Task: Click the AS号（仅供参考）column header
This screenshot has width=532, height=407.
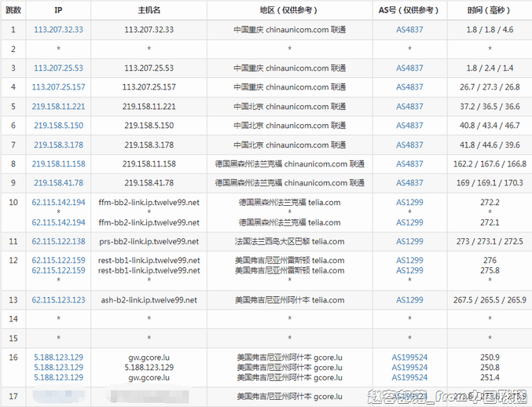Action: [x=409, y=10]
